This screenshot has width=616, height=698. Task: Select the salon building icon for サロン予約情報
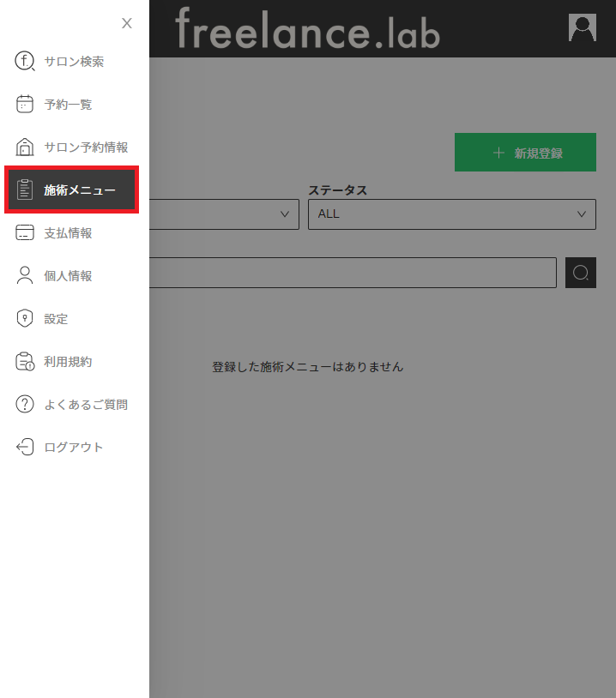(x=25, y=147)
